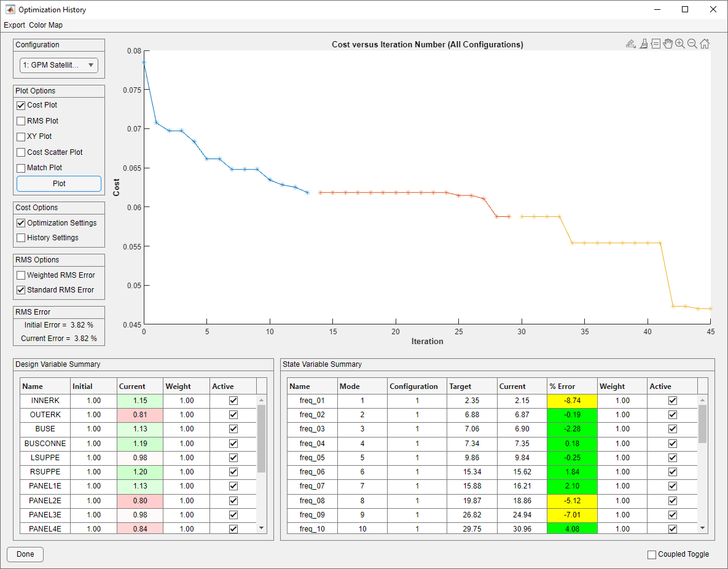Image resolution: width=728 pixels, height=569 pixels.
Task: Click the State Variable table scrollbar thumb
Action: point(702,424)
